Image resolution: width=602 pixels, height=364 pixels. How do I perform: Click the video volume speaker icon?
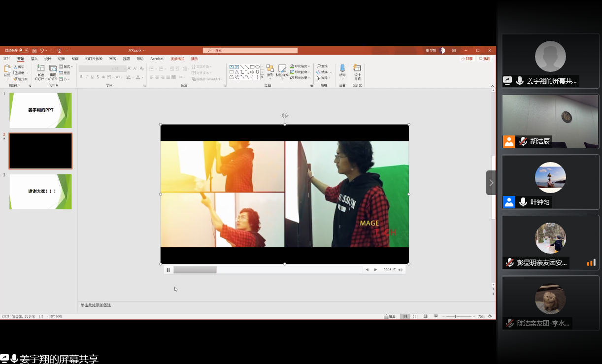(x=401, y=270)
